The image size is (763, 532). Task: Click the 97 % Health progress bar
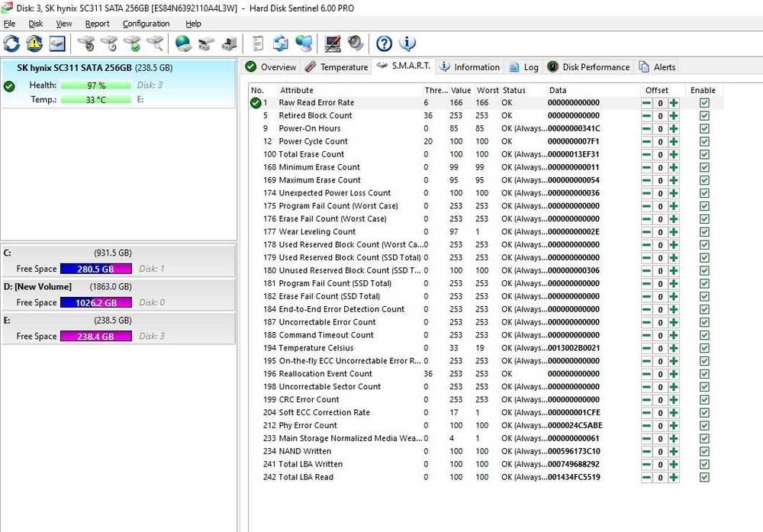click(x=96, y=85)
